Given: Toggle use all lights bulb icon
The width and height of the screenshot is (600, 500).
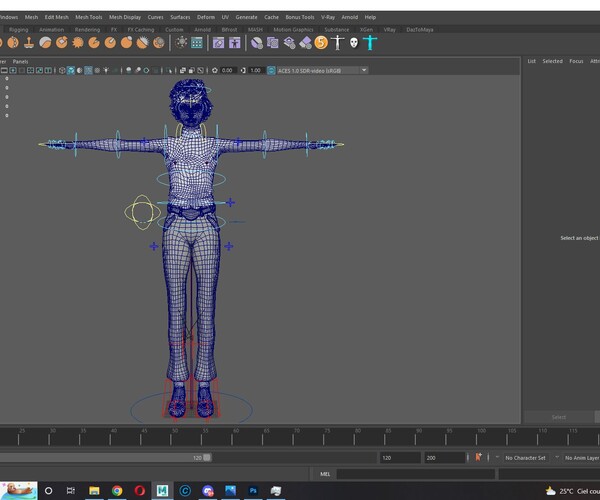Looking at the screenshot, I should coord(106,70).
